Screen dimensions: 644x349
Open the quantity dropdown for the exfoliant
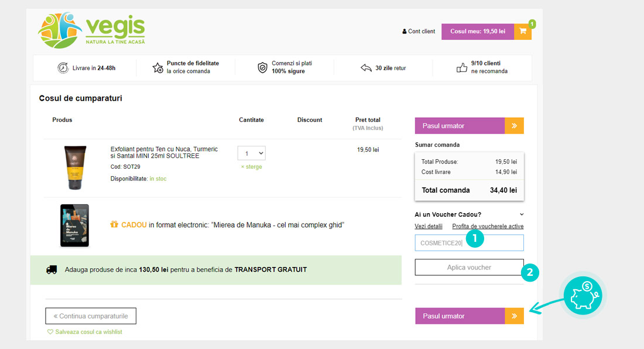(x=251, y=153)
